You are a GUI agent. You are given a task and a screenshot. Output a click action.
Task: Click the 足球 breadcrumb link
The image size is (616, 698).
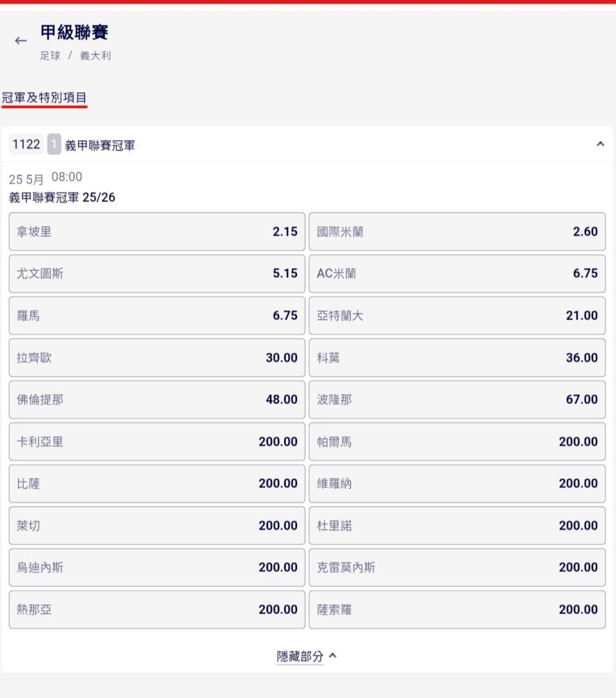tap(50, 56)
